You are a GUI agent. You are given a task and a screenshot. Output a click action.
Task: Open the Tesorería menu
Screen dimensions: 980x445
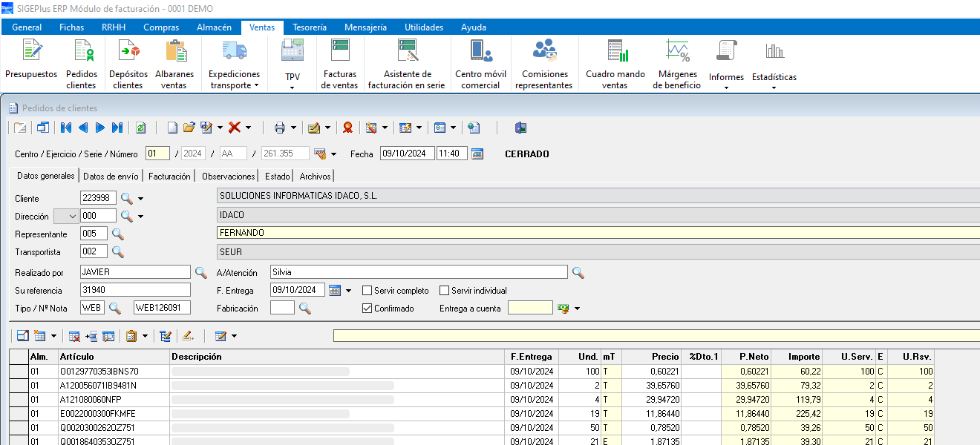(x=310, y=27)
